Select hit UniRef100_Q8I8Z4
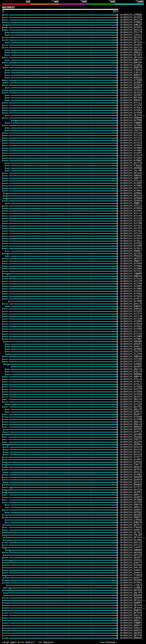Screen dimensions: 146x644 (131, 93)
